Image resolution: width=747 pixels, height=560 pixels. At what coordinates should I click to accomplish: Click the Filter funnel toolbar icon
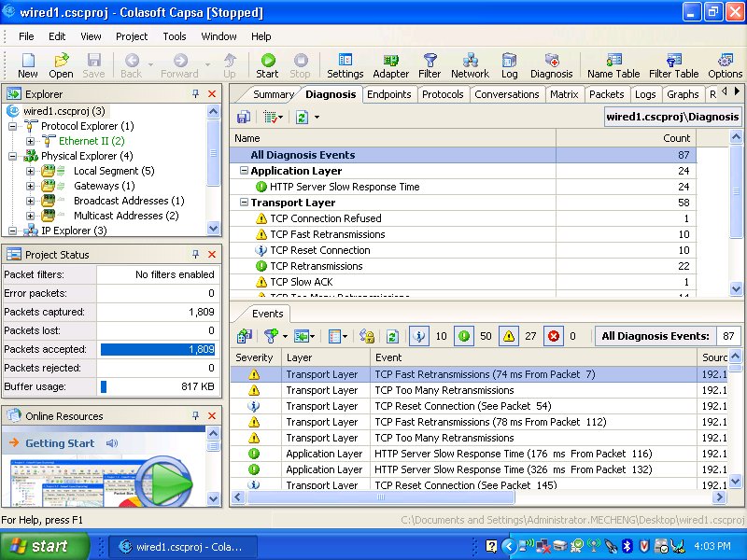tap(430, 64)
